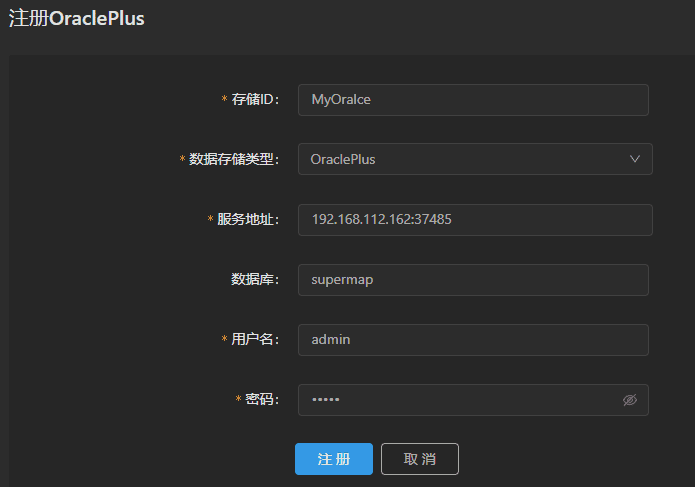
Task: Click the 服务地址 label
Action: [247, 220]
